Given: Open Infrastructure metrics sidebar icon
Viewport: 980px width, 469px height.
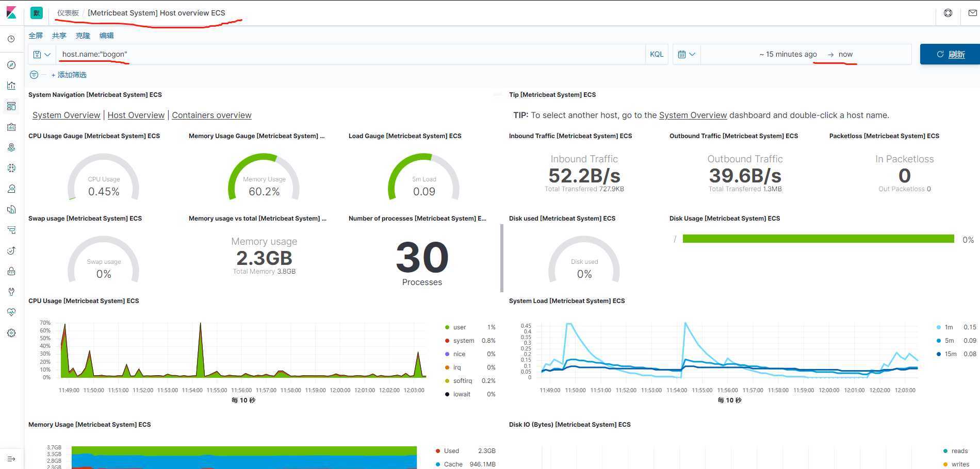Looking at the screenshot, I should click(x=11, y=189).
